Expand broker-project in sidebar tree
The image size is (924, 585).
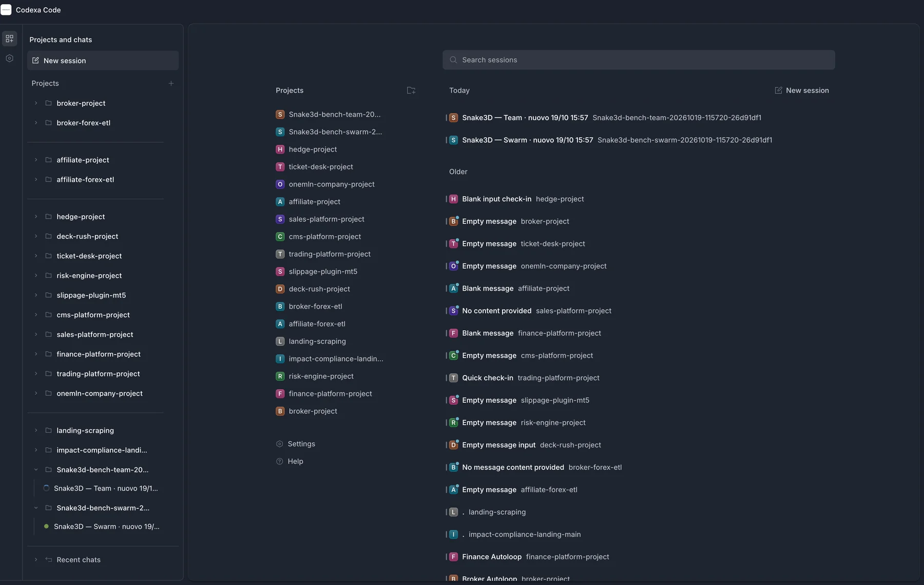pos(36,103)
